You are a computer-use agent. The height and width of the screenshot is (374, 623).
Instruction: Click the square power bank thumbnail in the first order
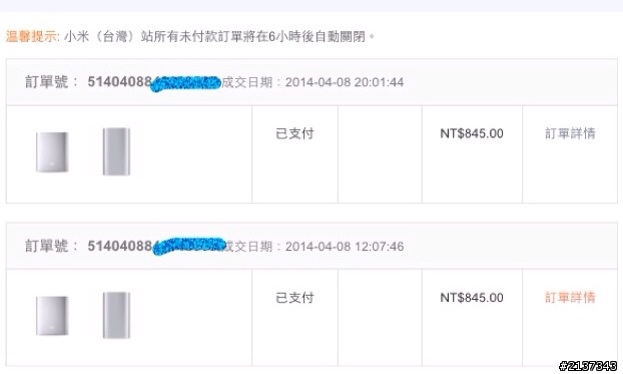[x=52, y=152]
